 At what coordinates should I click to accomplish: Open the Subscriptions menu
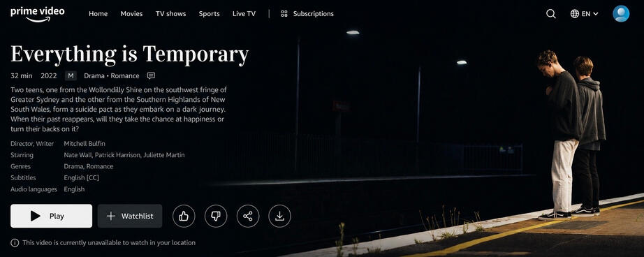click(307, 13)
